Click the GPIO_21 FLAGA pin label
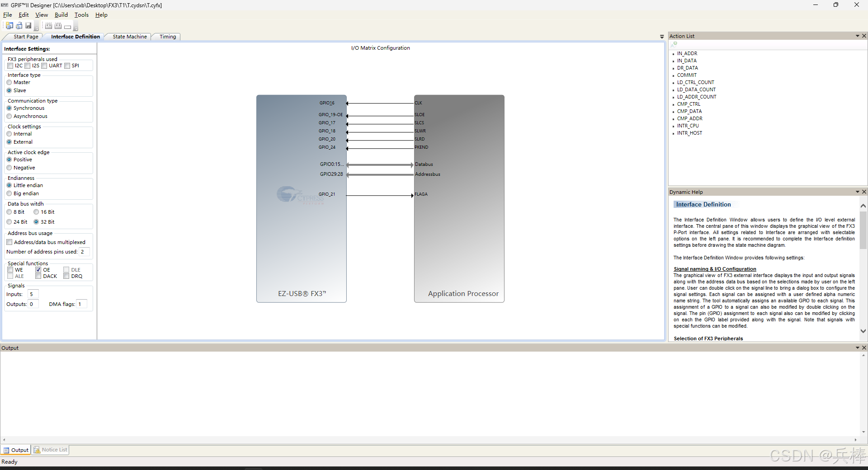The image size is (868, 470). click(x=327, y=194)
